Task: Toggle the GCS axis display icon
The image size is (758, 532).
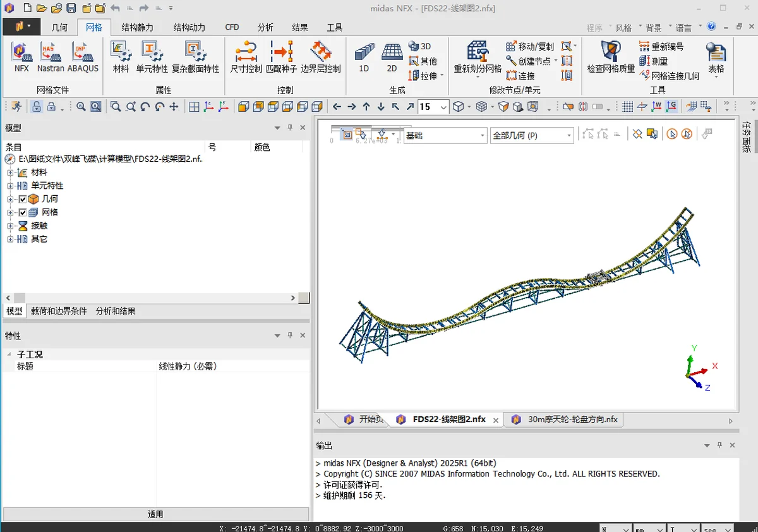Action: (671, 107)
